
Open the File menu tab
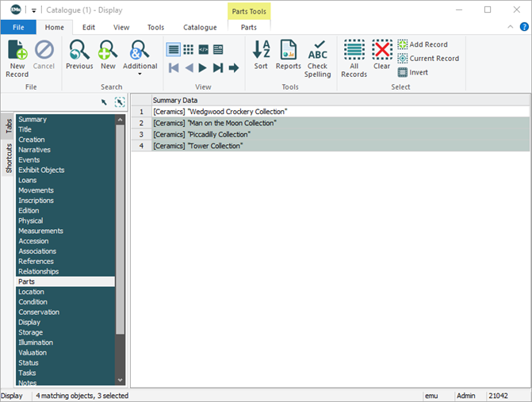[x=18, y=27]
